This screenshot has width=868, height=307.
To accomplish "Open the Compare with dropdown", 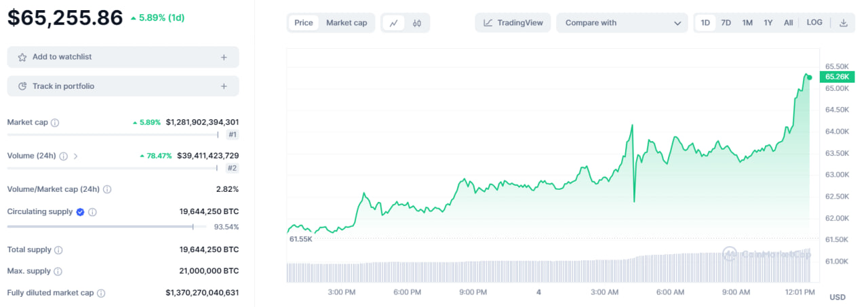I will click(622, 23).
